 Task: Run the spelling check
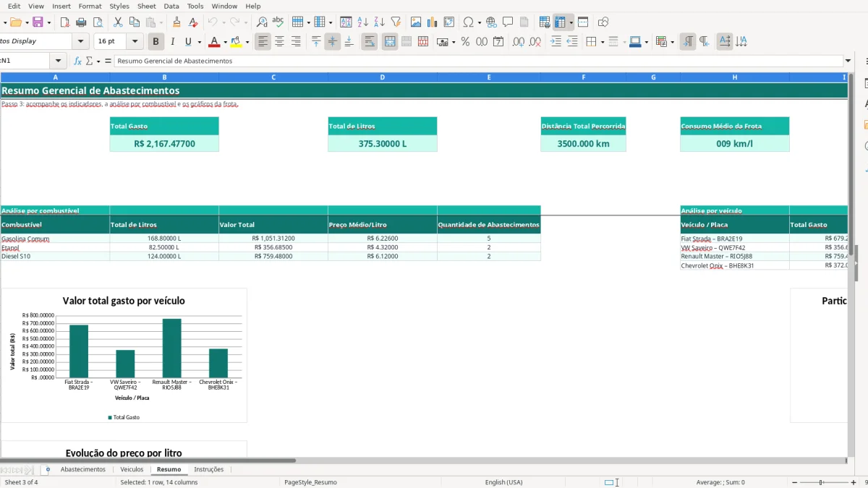tap(278, 22)
